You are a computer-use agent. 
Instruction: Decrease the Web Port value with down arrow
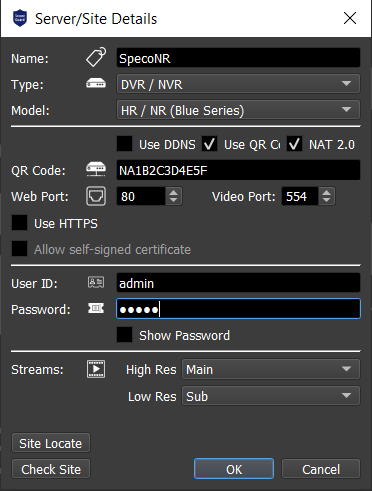pyautogui.click(x=173, y=200)
